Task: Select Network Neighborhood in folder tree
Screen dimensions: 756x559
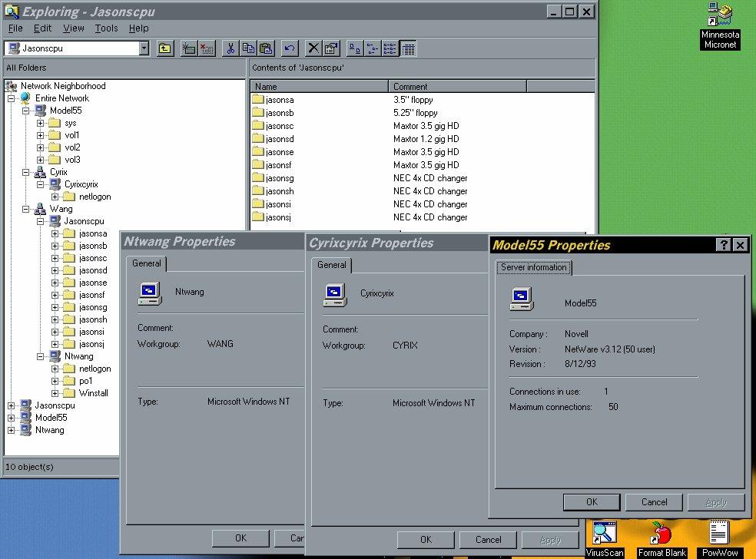Action: 63,86
